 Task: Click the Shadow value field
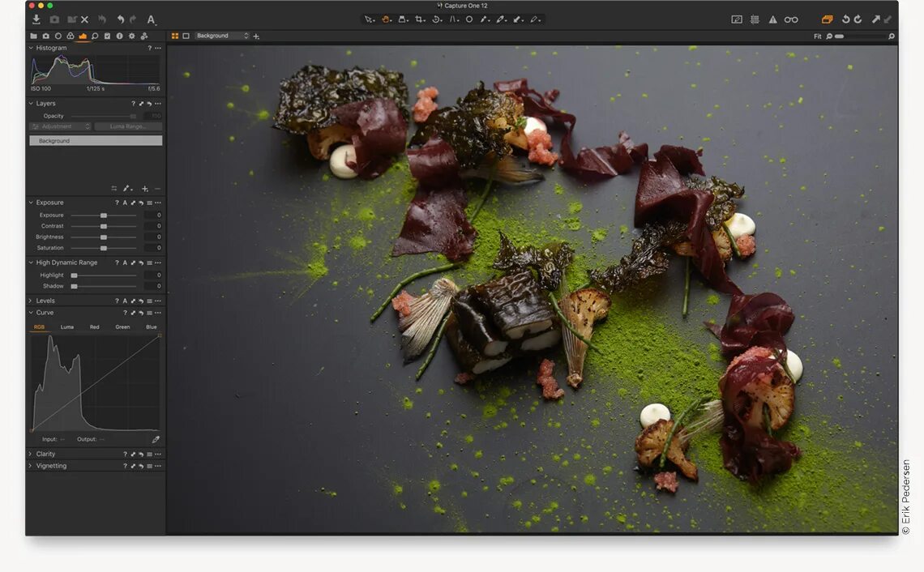click(153, 286)
